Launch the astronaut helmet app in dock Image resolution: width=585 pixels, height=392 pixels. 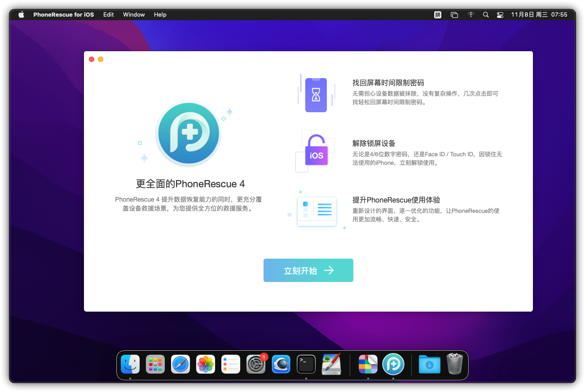(281, 364)
